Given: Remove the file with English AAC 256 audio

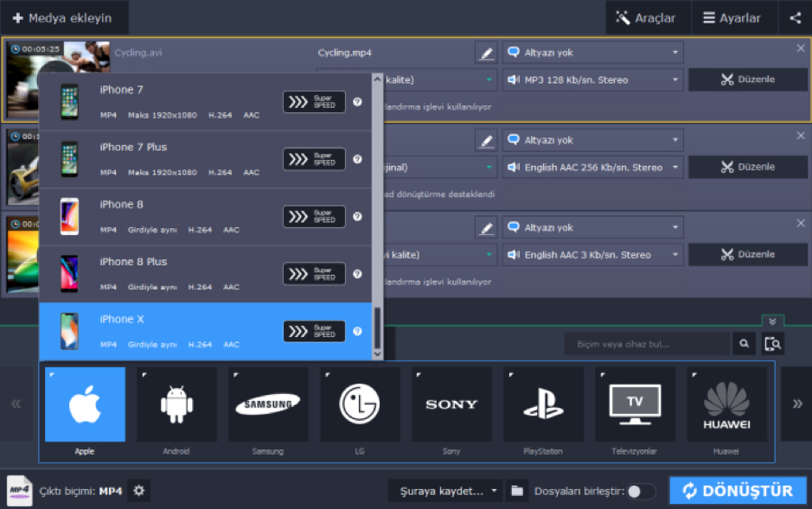Looking at the screenshot, I should (801, 136).
